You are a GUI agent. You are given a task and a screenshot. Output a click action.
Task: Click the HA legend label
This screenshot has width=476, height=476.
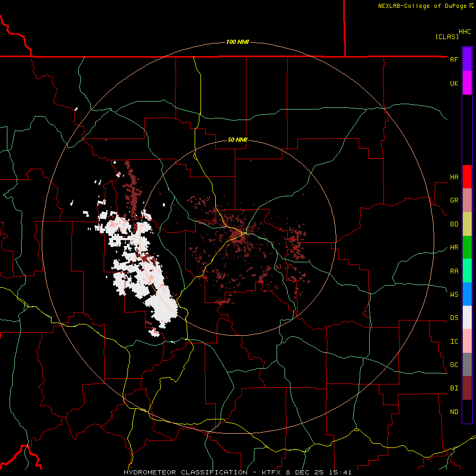[x=454, y=177]
